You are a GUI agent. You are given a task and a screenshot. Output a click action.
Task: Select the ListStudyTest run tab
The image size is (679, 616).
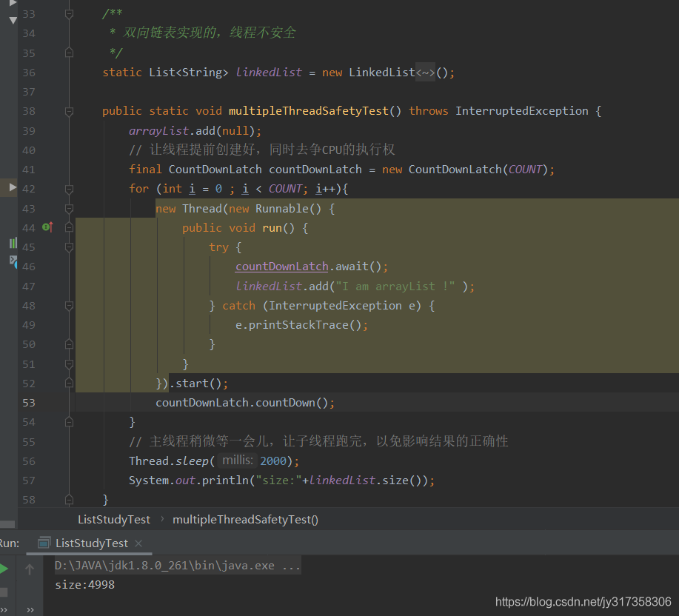pyautogui.click(x=90, y=543)
